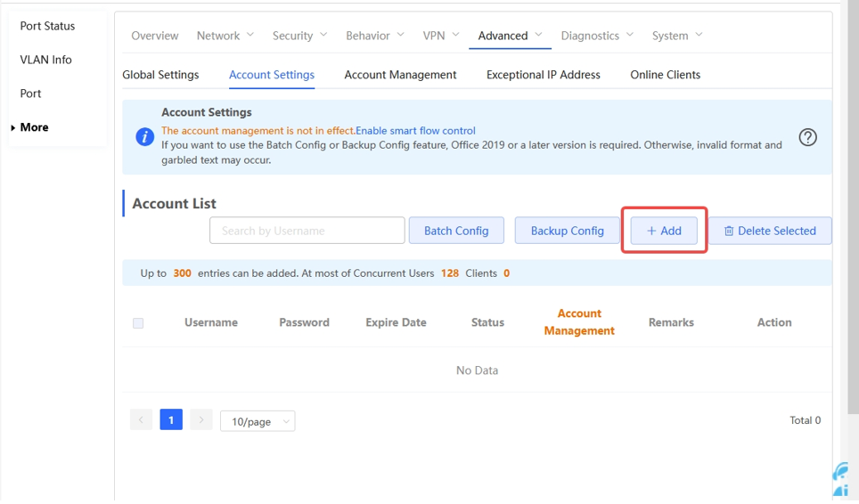This screenshot has height=504, width=859.
Task: Toggle the select-all checkbox in table header
Action: (x=138, y=323)
